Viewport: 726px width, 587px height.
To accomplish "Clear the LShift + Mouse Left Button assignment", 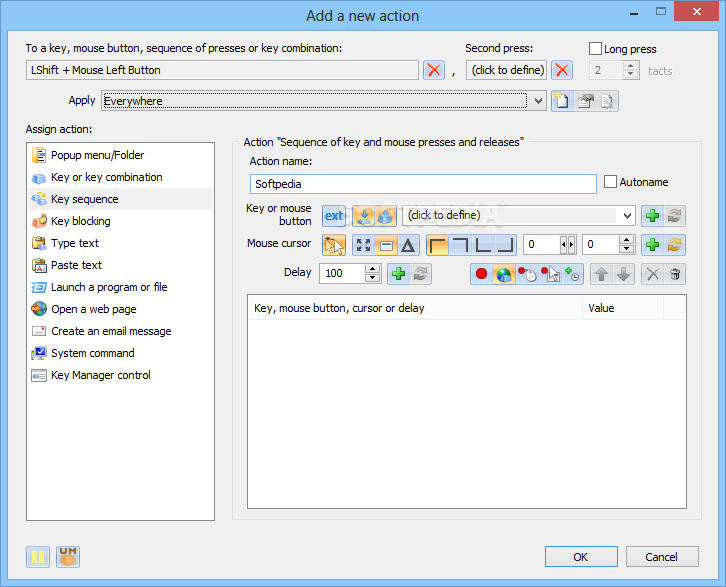I will coord(434,70).
